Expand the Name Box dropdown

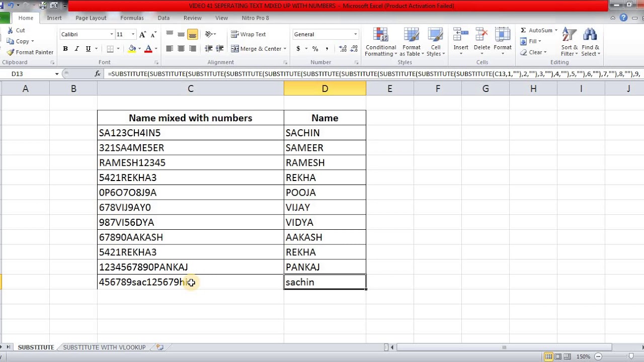(x=57, y=73)
